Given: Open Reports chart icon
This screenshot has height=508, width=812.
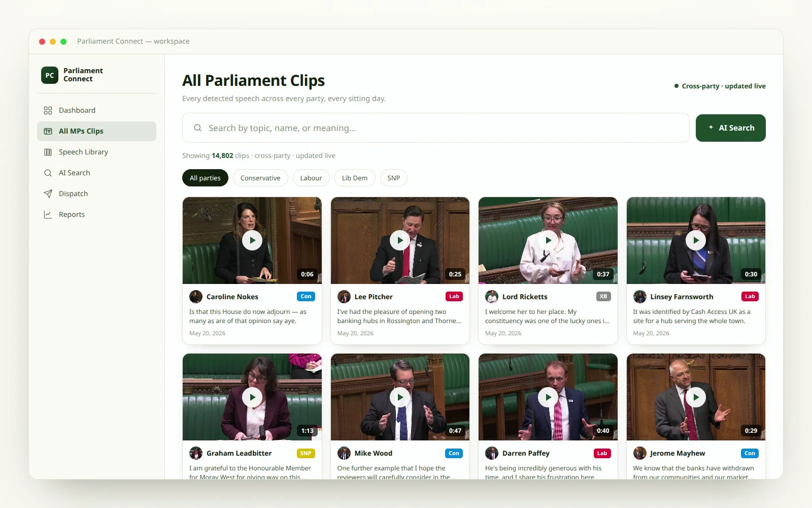Looking at the screenshot, I should [48, 214].
